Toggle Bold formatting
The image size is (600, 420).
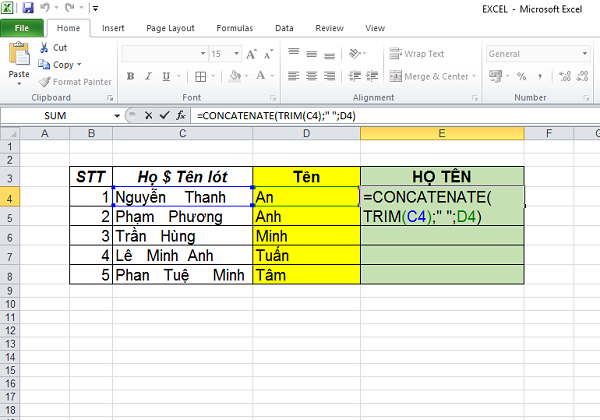tap(130, 76)
